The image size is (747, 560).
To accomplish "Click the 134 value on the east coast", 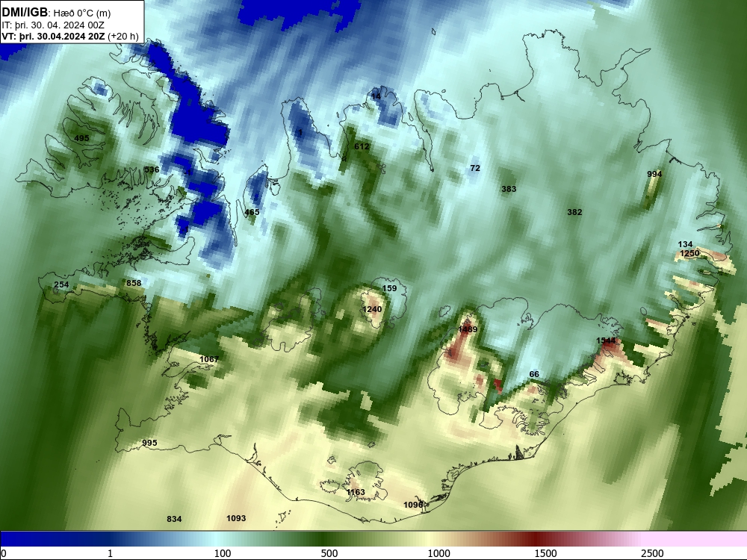I will 685,244.
